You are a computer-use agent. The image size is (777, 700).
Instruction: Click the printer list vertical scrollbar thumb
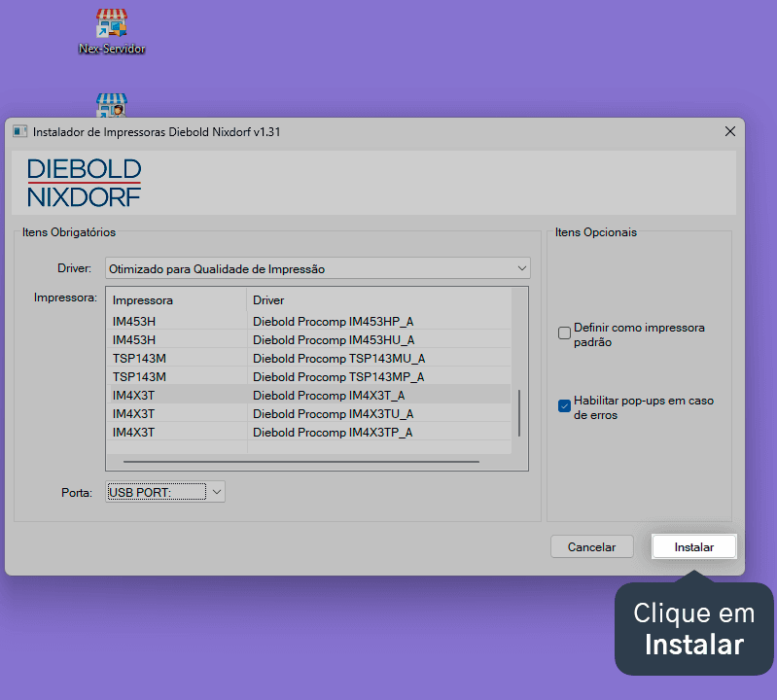coord(519,413)
